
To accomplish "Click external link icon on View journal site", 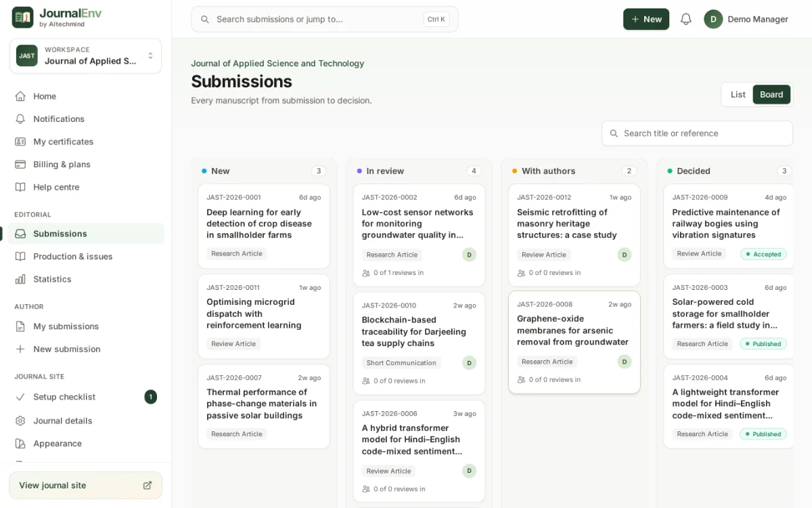I will (x=148, y=485).
